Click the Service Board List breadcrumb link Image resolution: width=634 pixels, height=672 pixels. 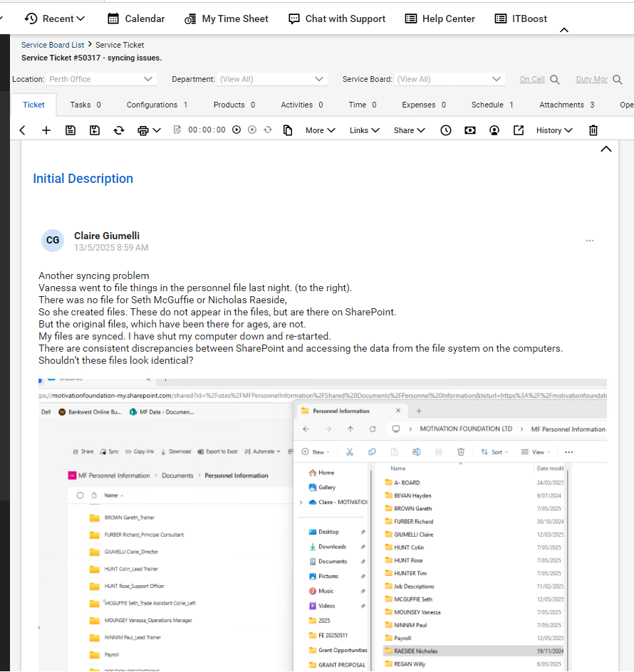pos(53,45)
